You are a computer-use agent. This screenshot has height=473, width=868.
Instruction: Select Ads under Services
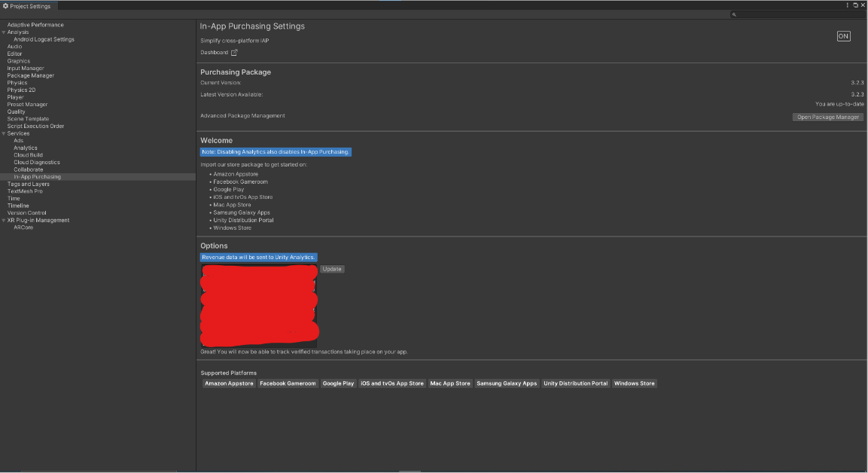pyautogui.click(x=18, y=141)
